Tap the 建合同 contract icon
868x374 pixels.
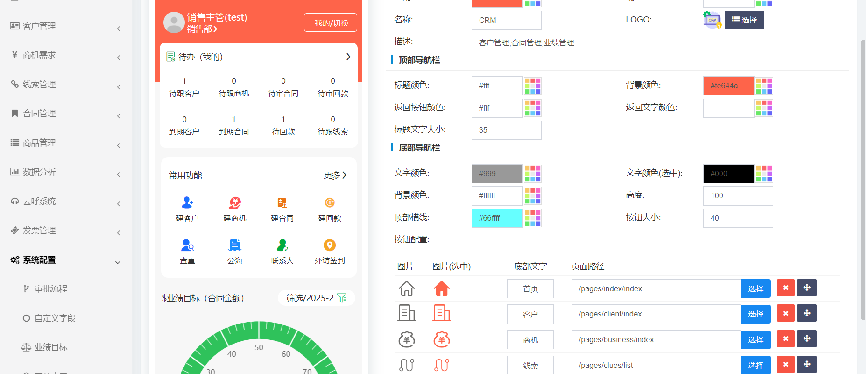pyautogui.click(x=282, y=202)
